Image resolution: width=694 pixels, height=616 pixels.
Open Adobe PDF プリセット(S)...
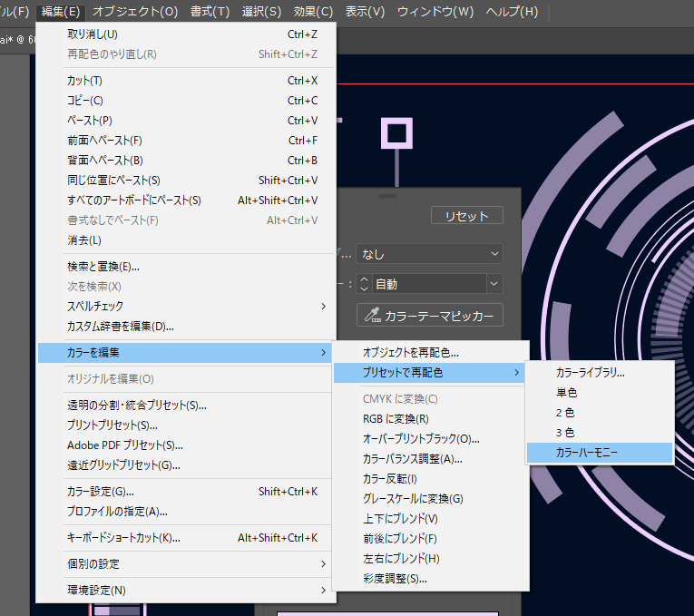186,445
